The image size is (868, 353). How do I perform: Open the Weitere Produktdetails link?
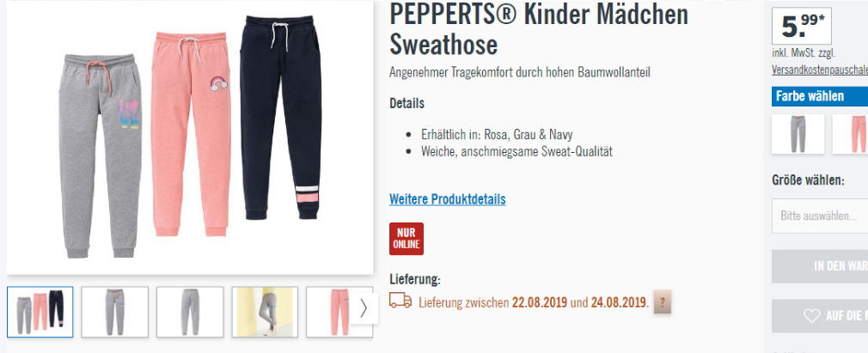coord(447,199)
